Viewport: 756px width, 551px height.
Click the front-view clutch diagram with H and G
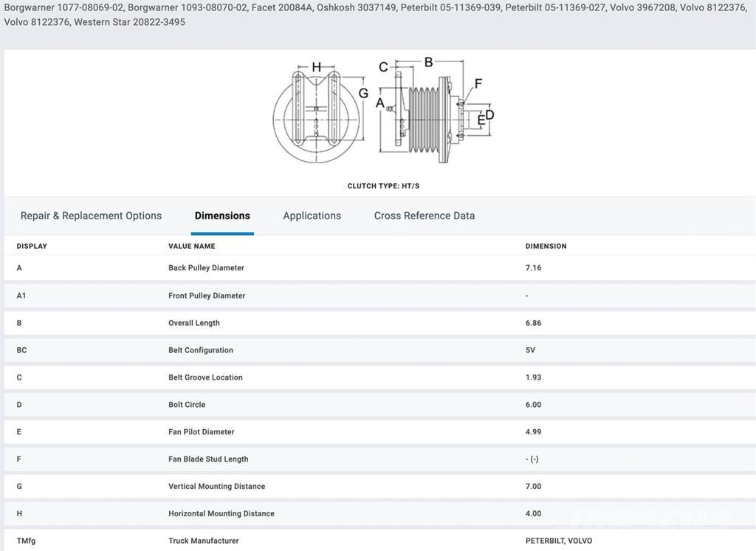(316, 114)
